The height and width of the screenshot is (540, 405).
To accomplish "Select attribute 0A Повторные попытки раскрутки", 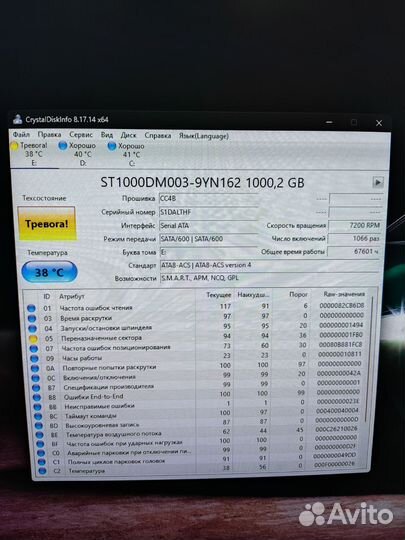I will (197, 366).
